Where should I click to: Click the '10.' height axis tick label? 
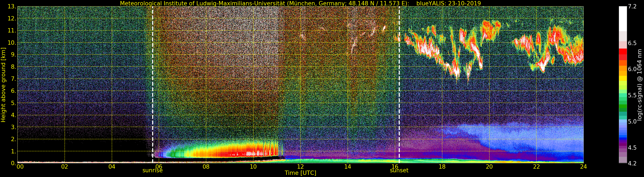click(x=12, y=43)
